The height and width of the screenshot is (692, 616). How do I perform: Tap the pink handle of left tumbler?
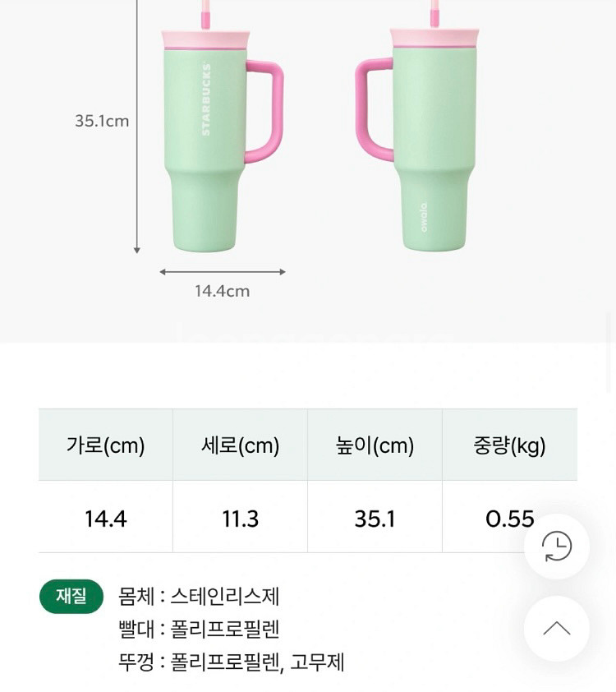[269, 111]
